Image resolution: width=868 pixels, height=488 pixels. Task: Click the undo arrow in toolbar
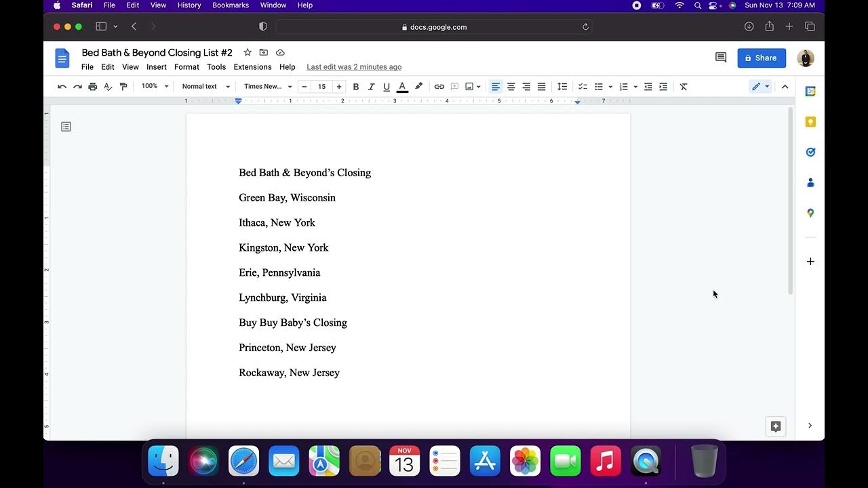[x=62, y=87]
